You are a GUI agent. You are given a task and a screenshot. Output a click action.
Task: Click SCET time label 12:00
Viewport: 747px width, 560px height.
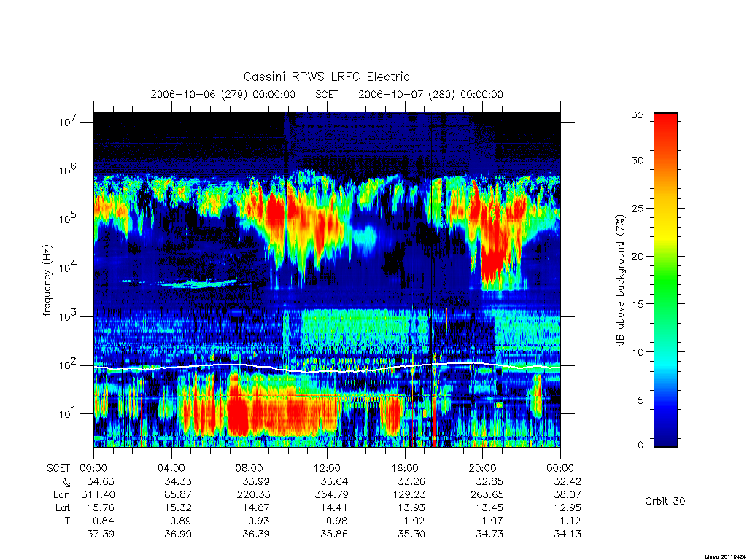(327, 468)
